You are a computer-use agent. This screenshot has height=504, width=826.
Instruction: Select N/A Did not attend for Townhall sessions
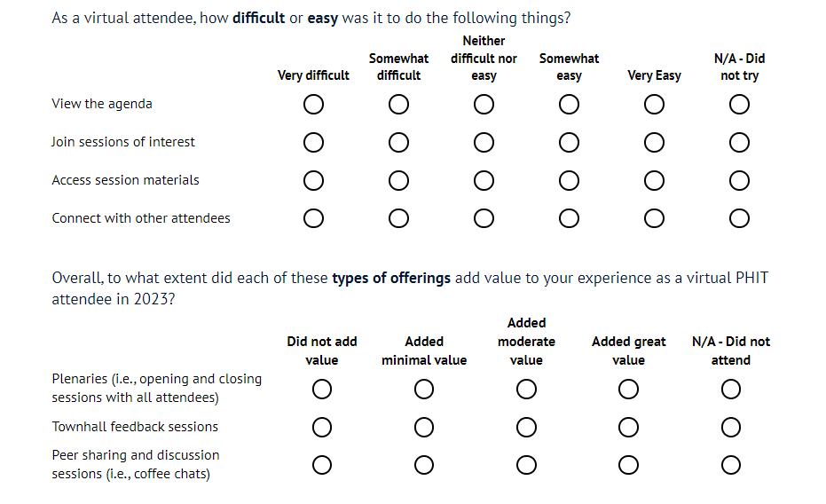(730, 428)
